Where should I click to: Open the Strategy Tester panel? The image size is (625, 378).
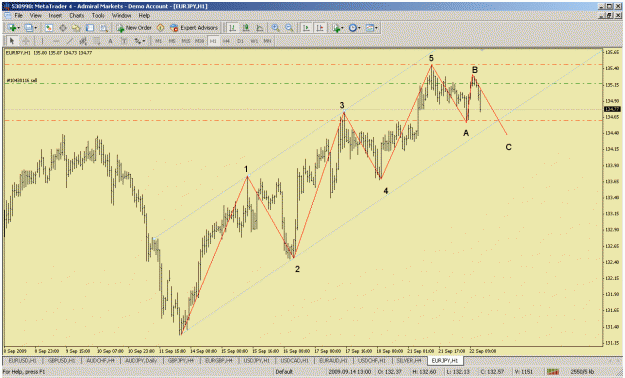(x=104, y=28)
